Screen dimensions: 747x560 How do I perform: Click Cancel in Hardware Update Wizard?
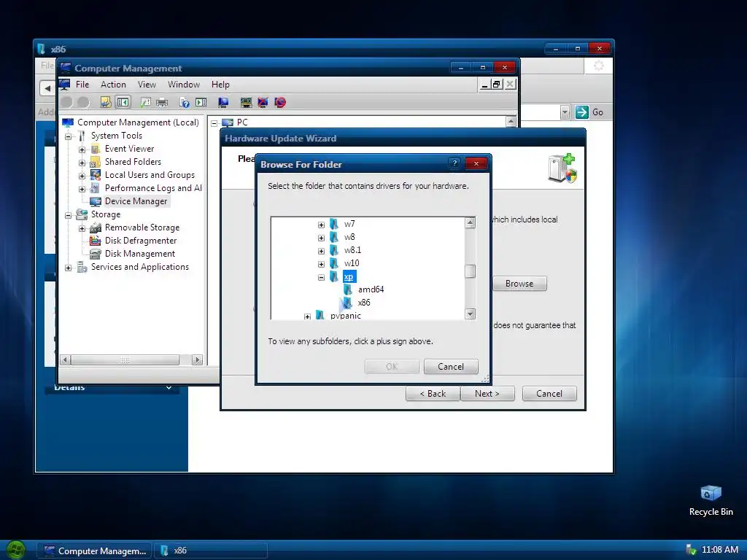[549, 393]
